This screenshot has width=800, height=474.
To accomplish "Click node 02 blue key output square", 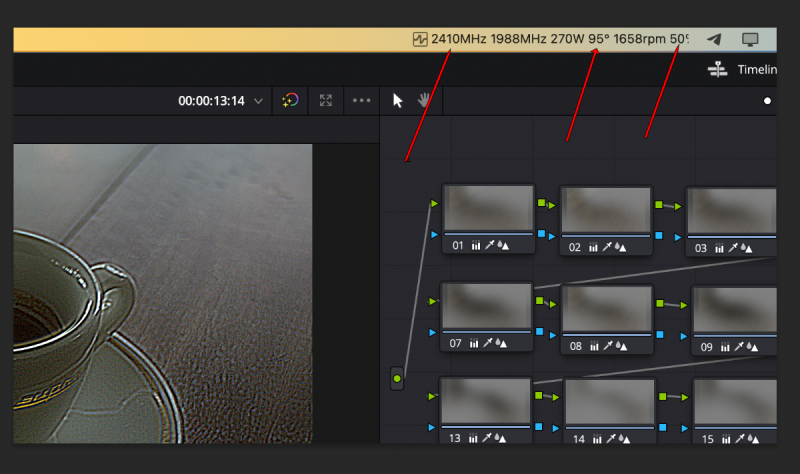I will tap(659, 236).
